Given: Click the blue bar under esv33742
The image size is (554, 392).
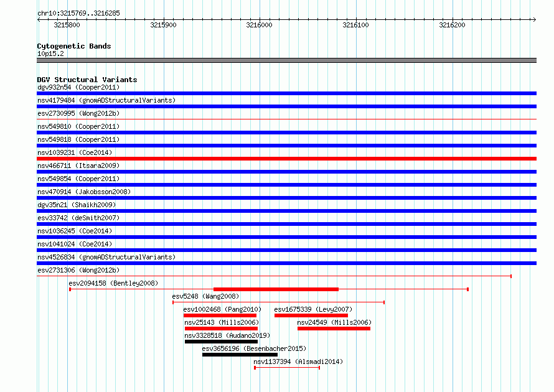Looking at the screenshot, I should [x=286, y=224].
